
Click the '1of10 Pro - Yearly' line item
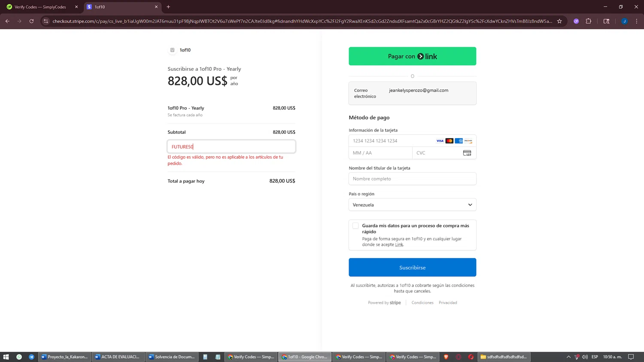click(186, 108)
